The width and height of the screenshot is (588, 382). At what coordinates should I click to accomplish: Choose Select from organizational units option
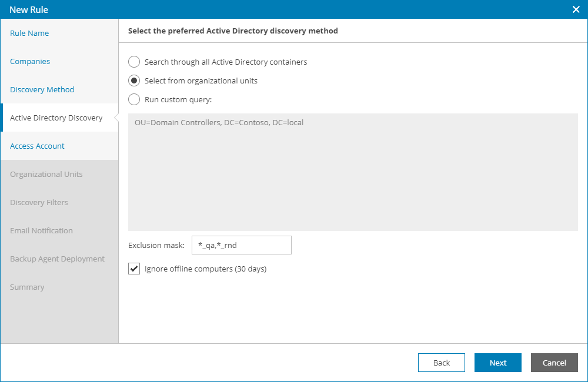pos(134,81)
